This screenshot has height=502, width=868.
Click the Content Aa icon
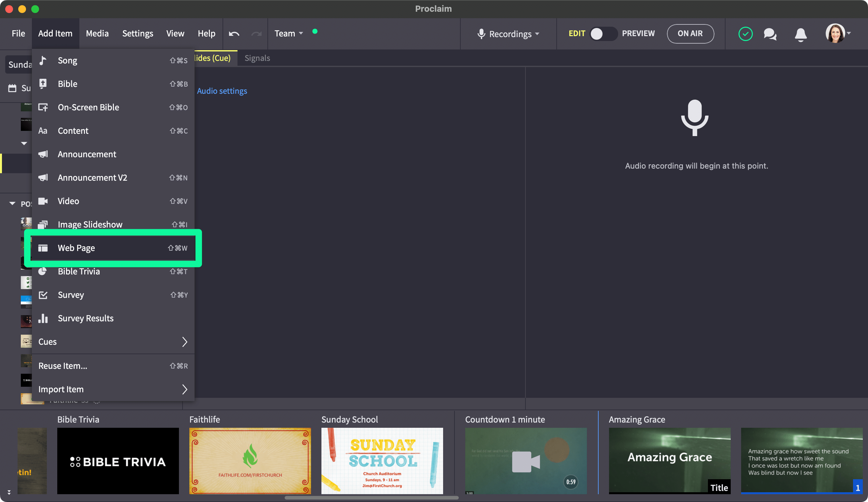pyautogui.click(x=43, y=131)
